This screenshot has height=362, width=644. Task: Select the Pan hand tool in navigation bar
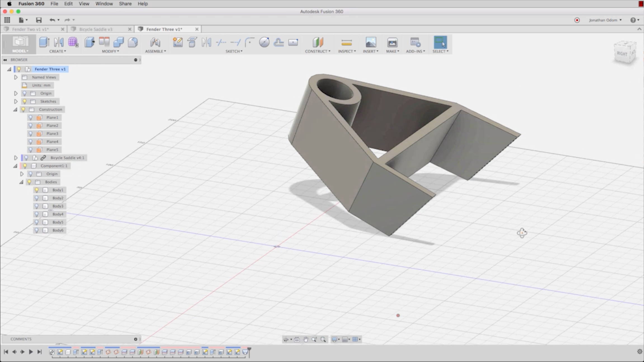(x=306, y=339)
